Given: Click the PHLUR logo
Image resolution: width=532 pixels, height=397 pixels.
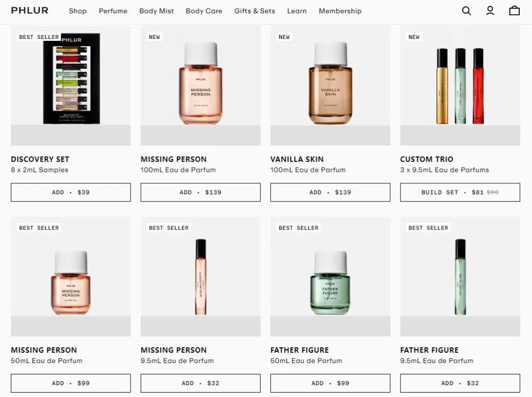Looking at the screenshot, I should (x=30, y=10).
